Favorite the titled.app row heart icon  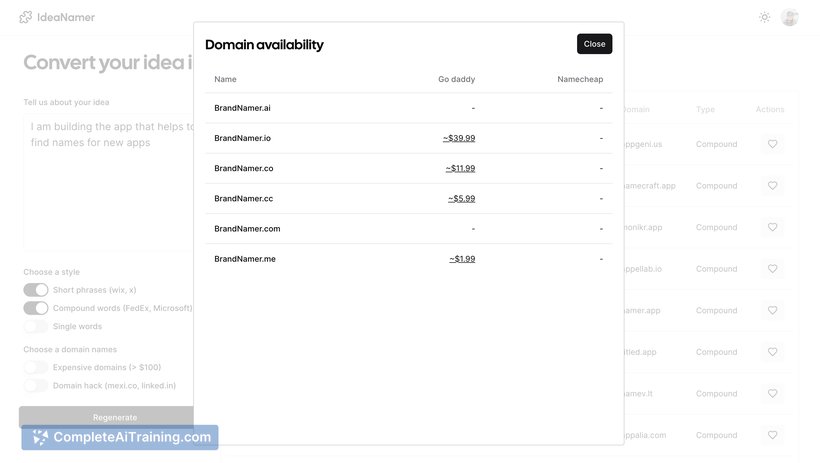pos(772,352)
